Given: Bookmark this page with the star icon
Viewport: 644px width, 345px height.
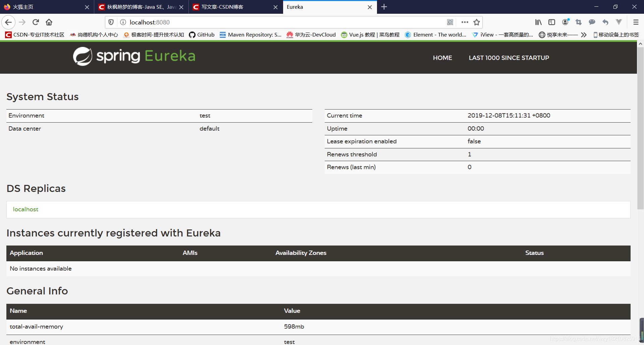Looking at the screenshot, I should click(477, 22).
